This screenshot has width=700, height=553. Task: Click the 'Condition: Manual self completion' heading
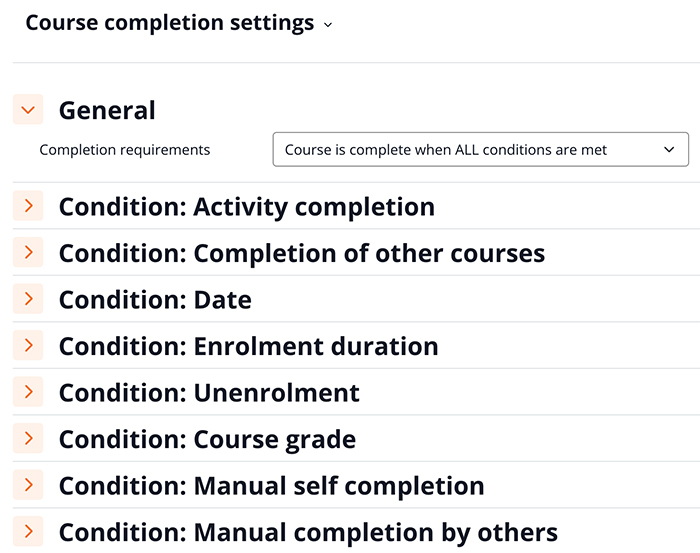pos(271,486)
